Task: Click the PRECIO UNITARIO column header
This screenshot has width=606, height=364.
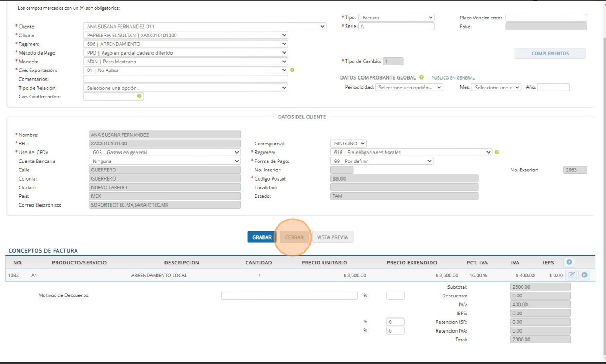Action: 324,263
